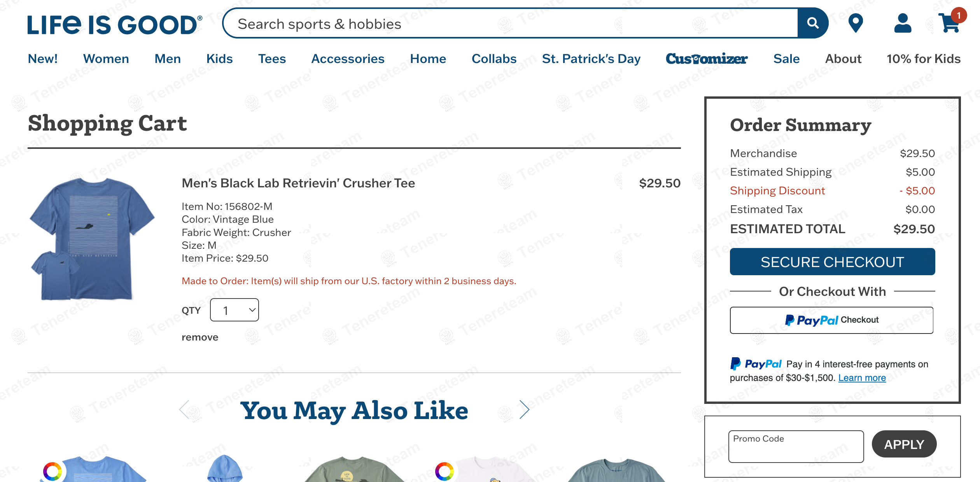Open the shopping cart icon
980x482 pixels.
pos(950,23)
